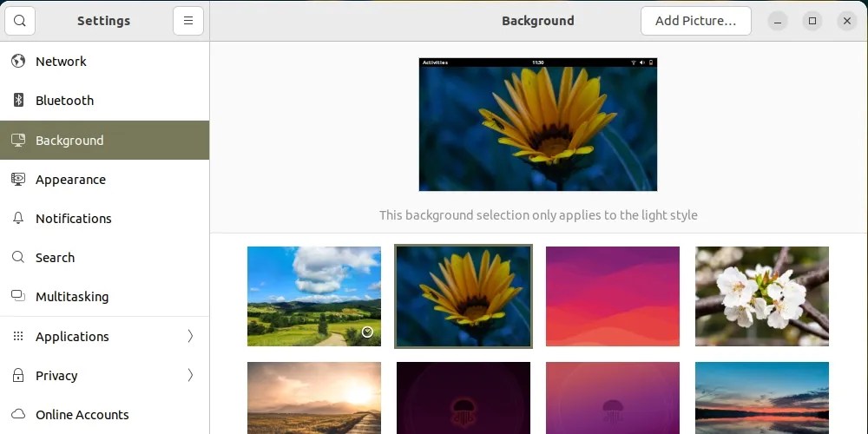The image size is (868, 434).
Task: Select the yellow flower wallpaper thumbnail
Action: click(x=464, y=296)
